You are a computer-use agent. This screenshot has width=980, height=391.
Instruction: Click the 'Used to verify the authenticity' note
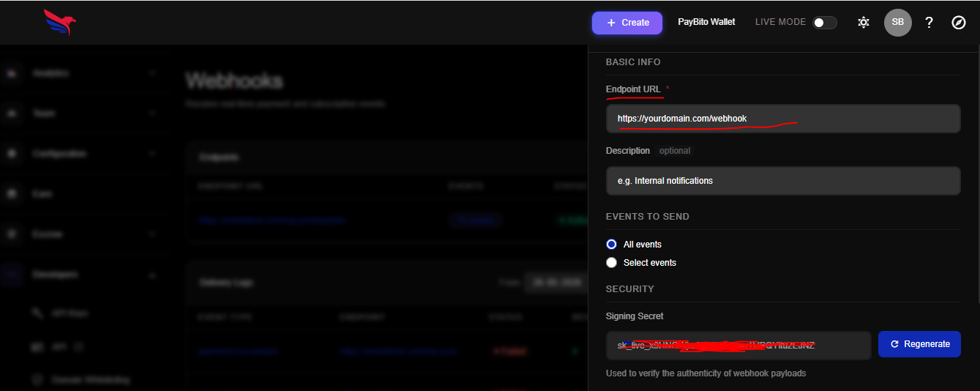(x=706, y=373)
